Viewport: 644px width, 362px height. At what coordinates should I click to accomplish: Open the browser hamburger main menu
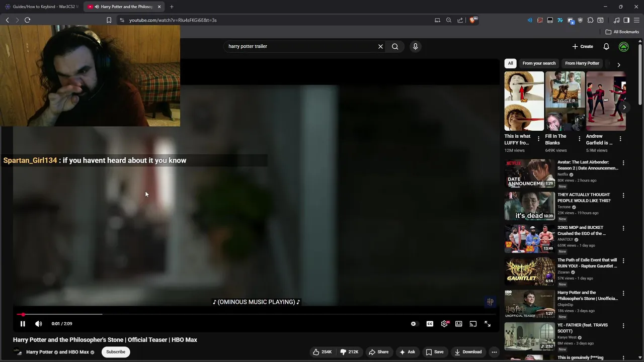636,20
